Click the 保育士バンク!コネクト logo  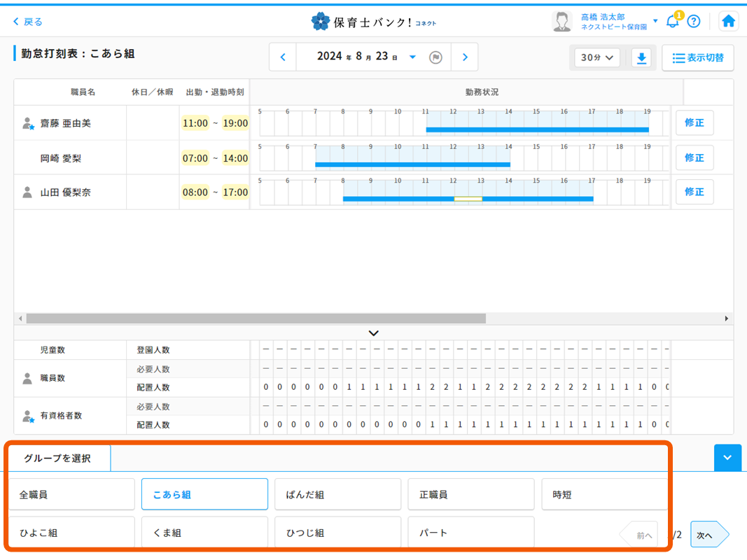374,21
